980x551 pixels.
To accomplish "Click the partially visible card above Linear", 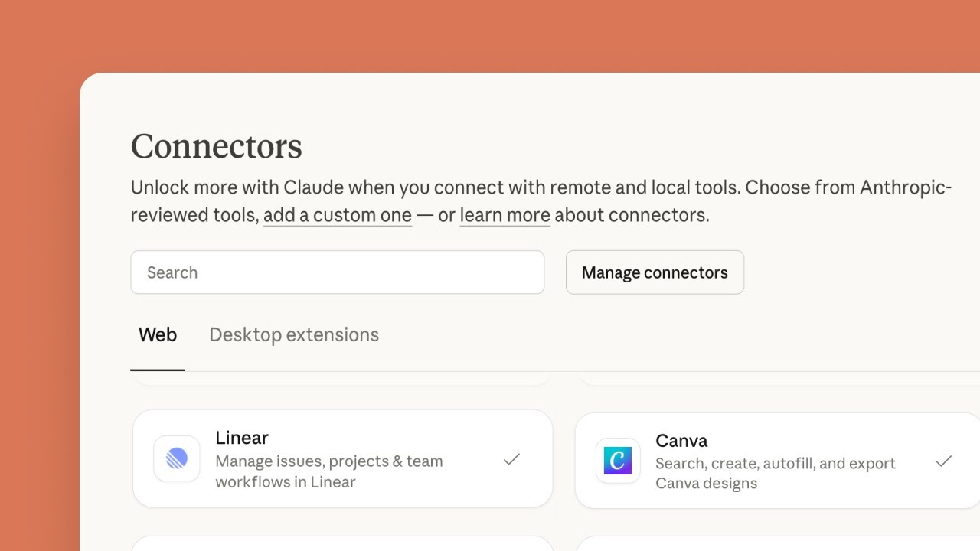I will coord(343,379).
